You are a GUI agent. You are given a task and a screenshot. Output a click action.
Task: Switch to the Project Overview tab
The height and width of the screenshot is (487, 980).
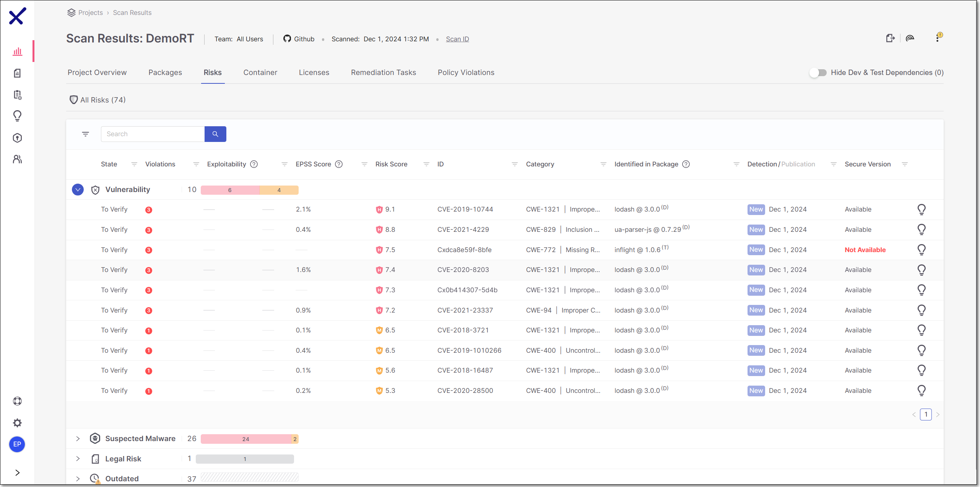97,73
